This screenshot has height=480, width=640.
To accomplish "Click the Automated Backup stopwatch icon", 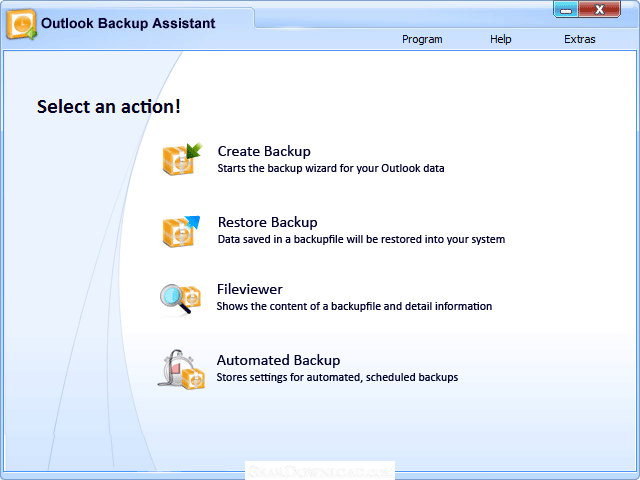I will pyautogui.click(x=181, y=370).
